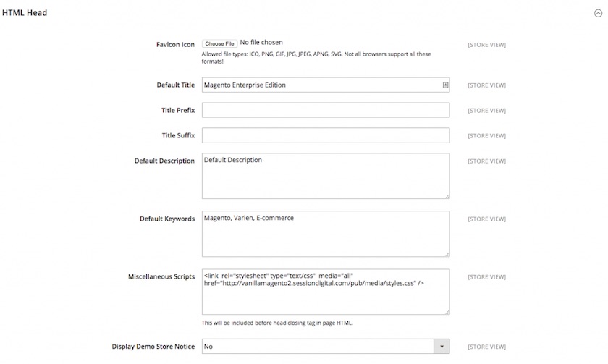Screen dimensions: 608x364
Task: Click the Default Title input field
Action: pos(326,85)
